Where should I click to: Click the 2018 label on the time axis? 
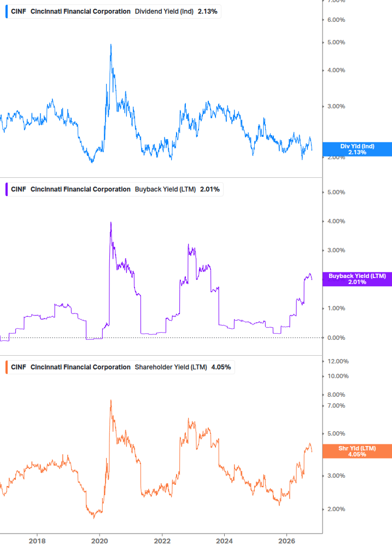click(37, 541)
